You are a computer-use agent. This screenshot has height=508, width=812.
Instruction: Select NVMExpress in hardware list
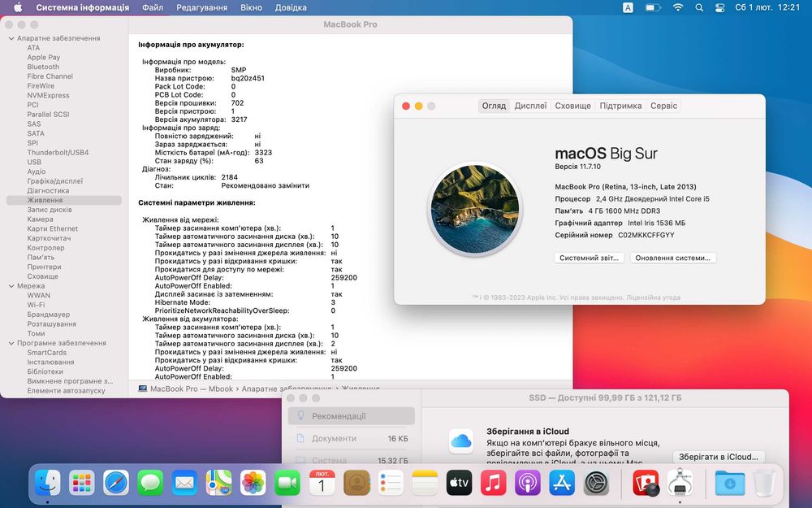[x=48, y=95]
